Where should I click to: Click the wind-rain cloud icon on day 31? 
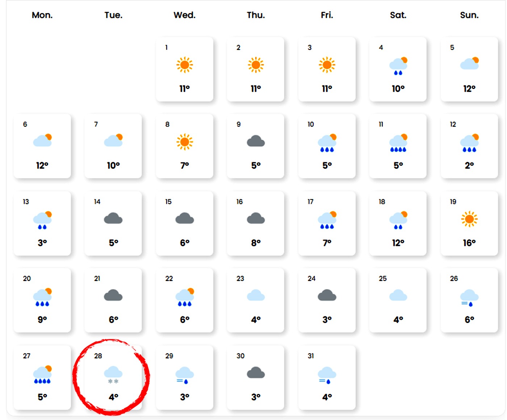(x=327, y=375)
